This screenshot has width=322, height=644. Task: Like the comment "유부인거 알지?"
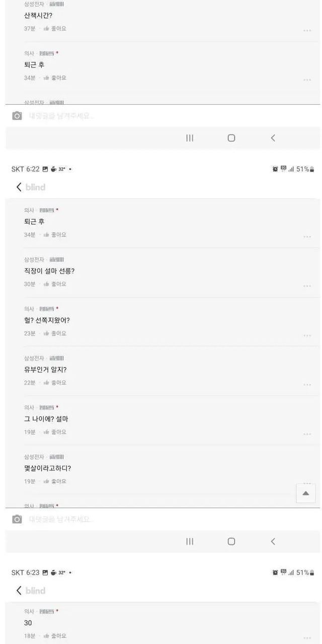click(55, 383)
